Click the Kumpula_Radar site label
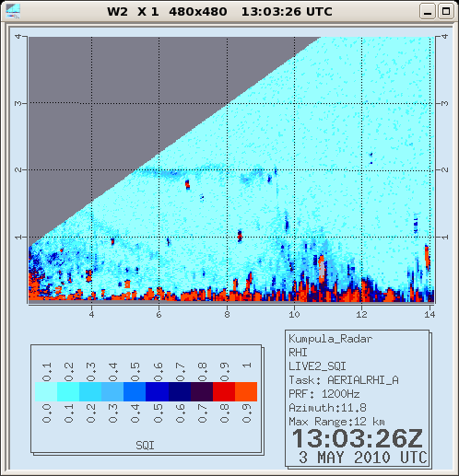This screenshot has height=476, width=459. 331,339
